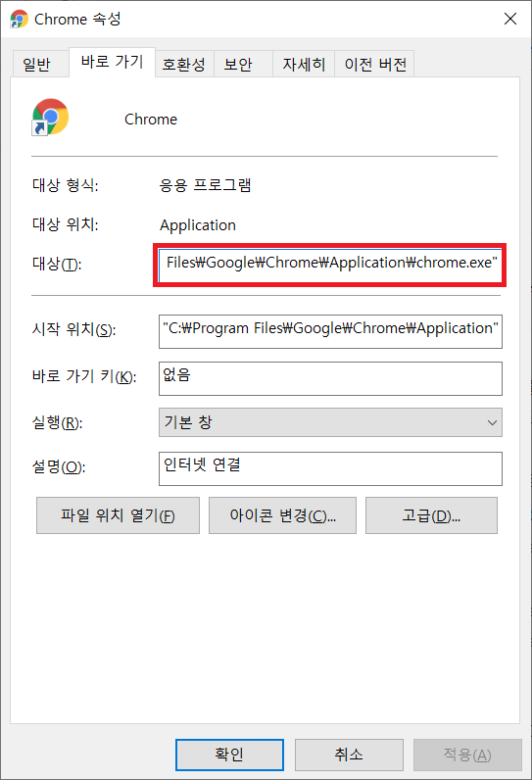Click the 시작 위치(S): label
Screen dimensions: 532x780
(x=73, y=329)
